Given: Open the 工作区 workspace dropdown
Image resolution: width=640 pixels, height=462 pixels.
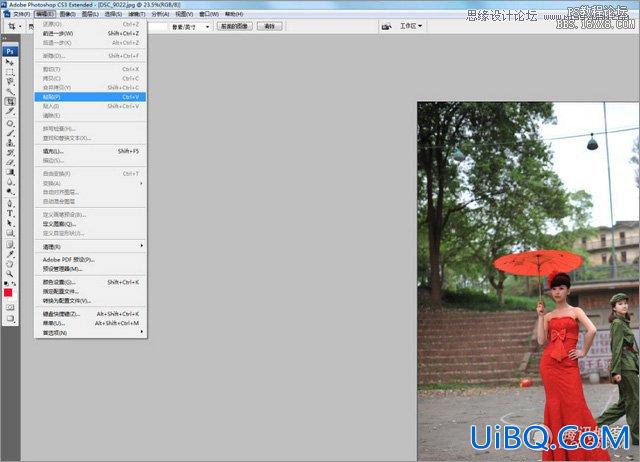Looking at the screenshot, I should pyautogui.click(x=411, y=26).
